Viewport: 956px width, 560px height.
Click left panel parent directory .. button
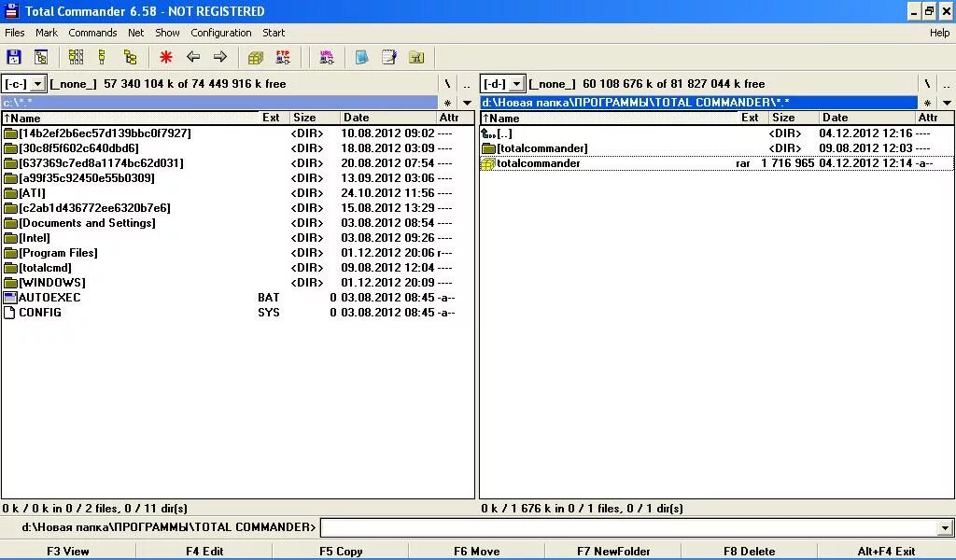tap(467, 83)
